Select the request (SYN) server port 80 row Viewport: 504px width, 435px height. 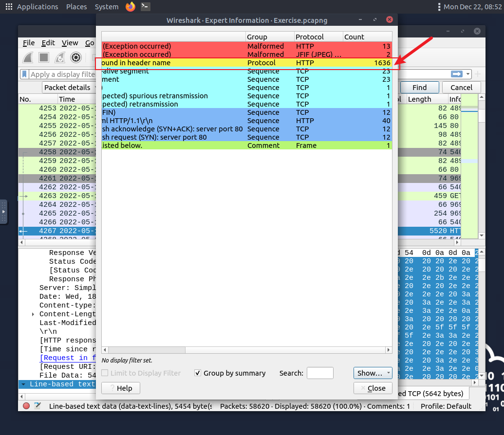pos(246,137)
